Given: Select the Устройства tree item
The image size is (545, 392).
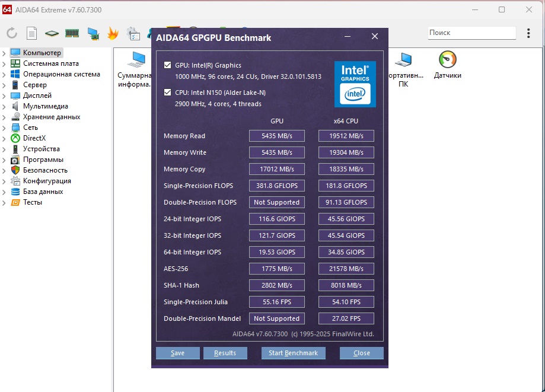Looking at the screenshot, I should (42, 149).
